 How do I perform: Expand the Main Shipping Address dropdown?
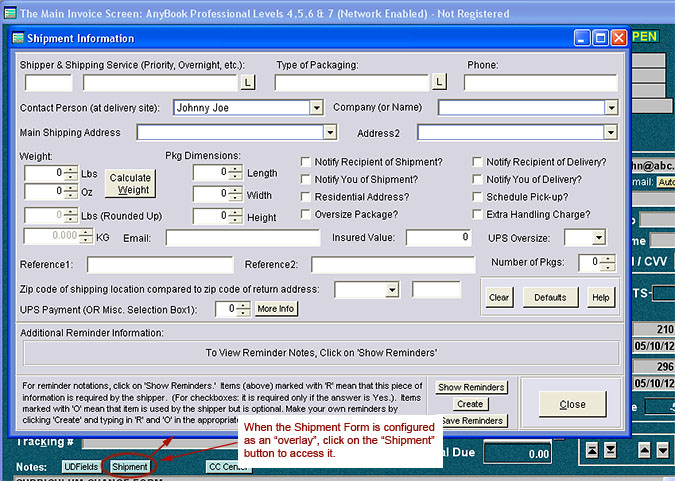coord(330,132)
